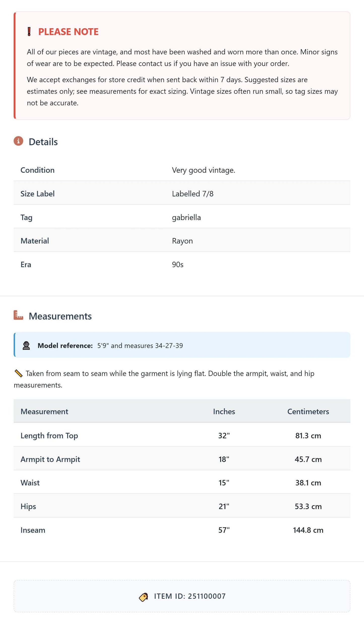Select the 'Labelled 7/8' size label value
The width and height of the screenshot is (364, 624).
[x=193, y=194]
